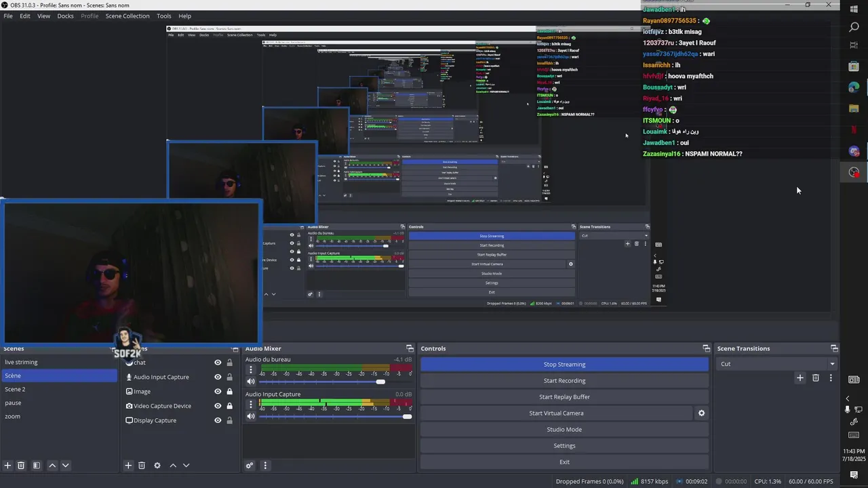Open the File menu
The image size is (868, 488).
click(8, 16)
